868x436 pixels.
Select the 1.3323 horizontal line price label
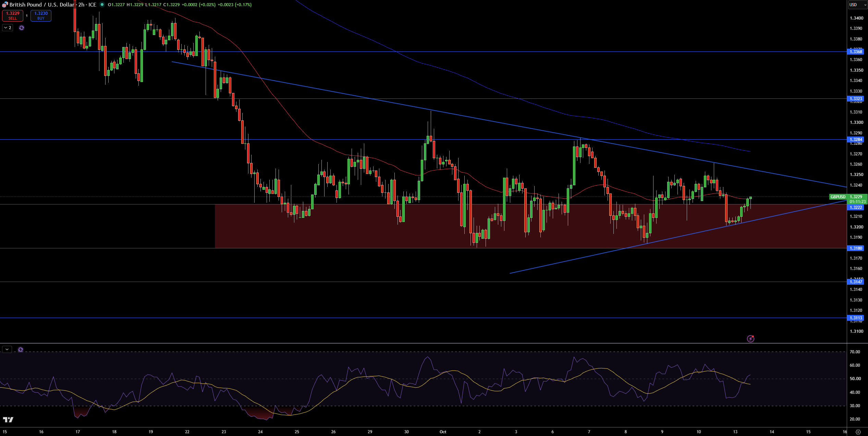click(x=855, y=99)
